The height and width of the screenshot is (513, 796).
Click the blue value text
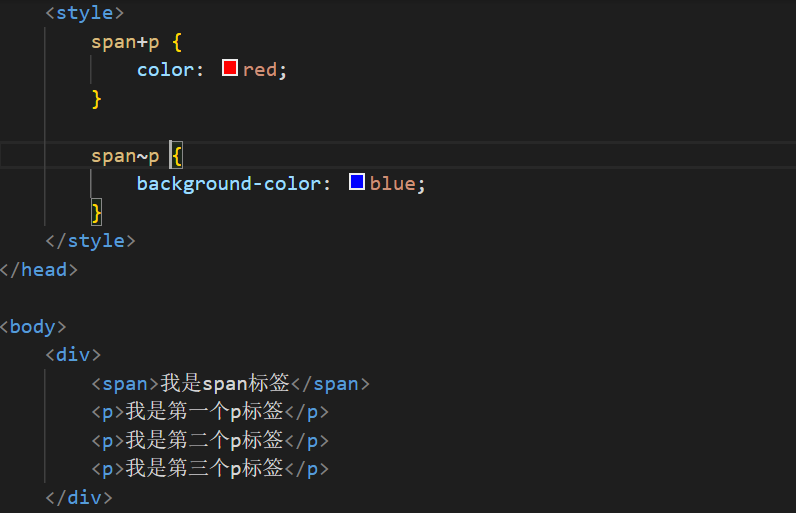coord(394,184)
